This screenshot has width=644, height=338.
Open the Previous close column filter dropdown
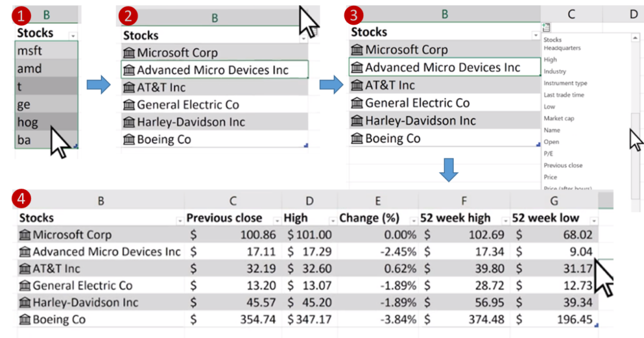pyautogui.click(x=277, y=221)
